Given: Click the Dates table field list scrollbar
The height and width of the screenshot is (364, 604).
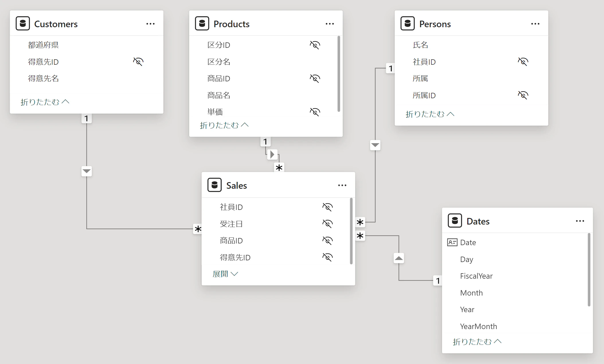Looking at the screenshot, I should click(589, 270).
